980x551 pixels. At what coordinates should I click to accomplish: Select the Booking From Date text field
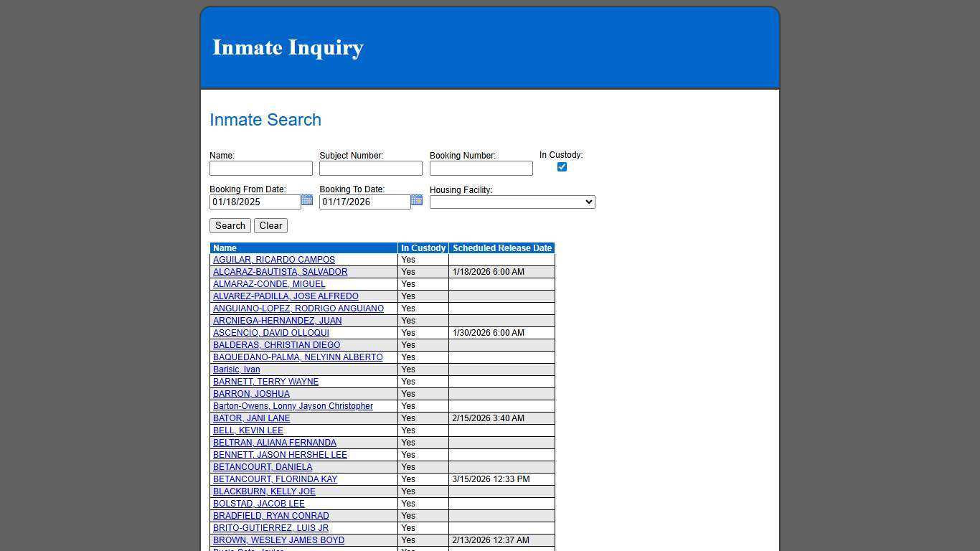[x=255, y=202]
